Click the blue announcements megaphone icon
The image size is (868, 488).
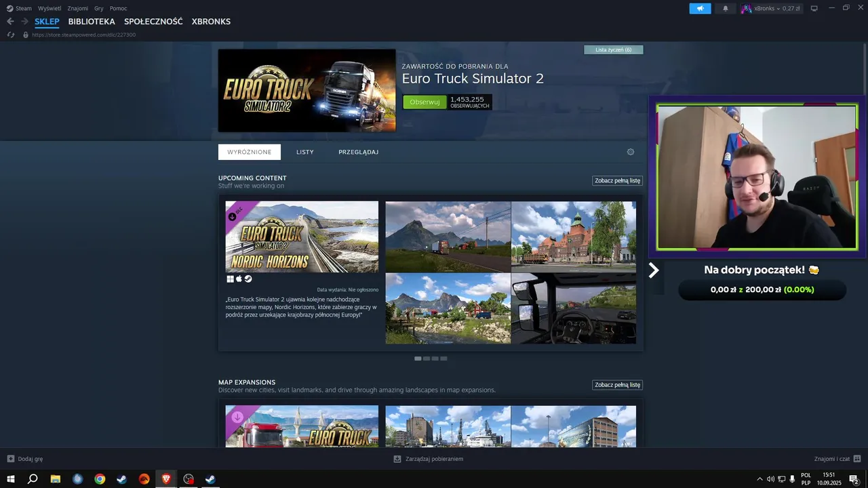700,8
